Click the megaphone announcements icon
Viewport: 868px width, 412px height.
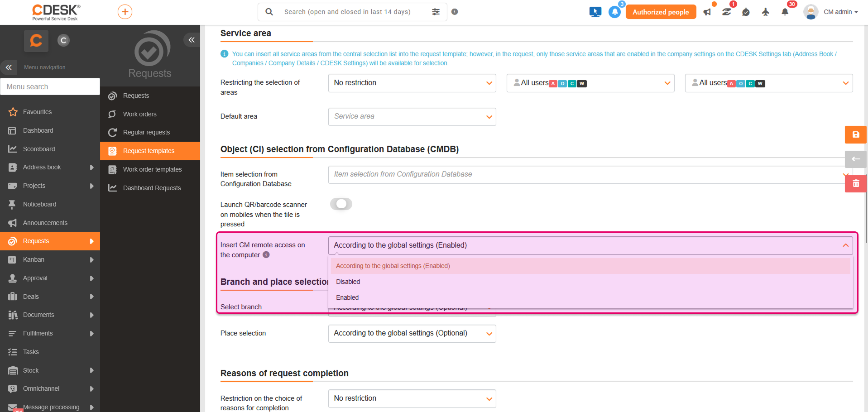[x=707, y=12]
